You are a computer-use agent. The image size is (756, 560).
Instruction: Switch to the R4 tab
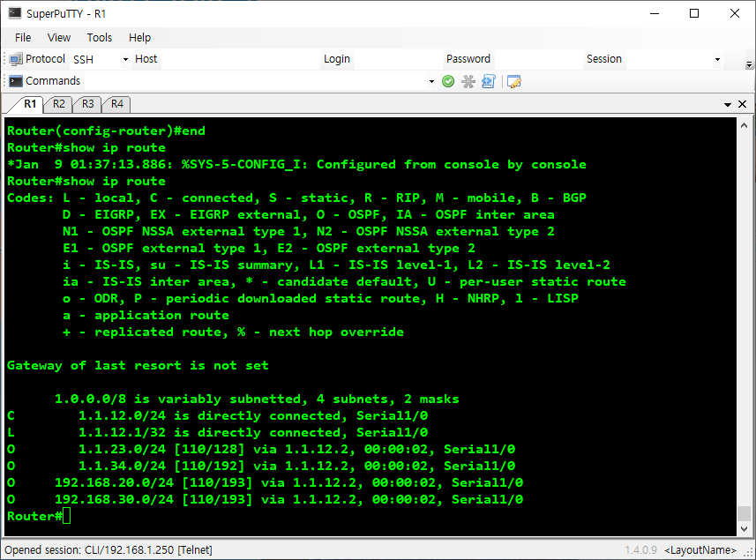click(x=117, y=104)
